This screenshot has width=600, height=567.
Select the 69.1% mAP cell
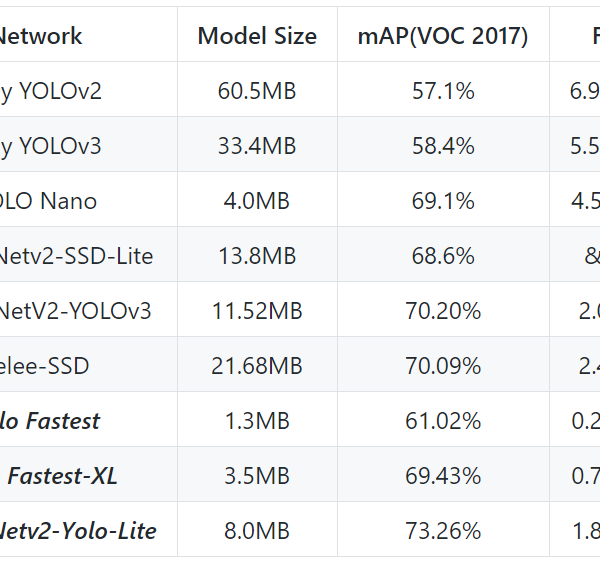click(x=443, y=201)
